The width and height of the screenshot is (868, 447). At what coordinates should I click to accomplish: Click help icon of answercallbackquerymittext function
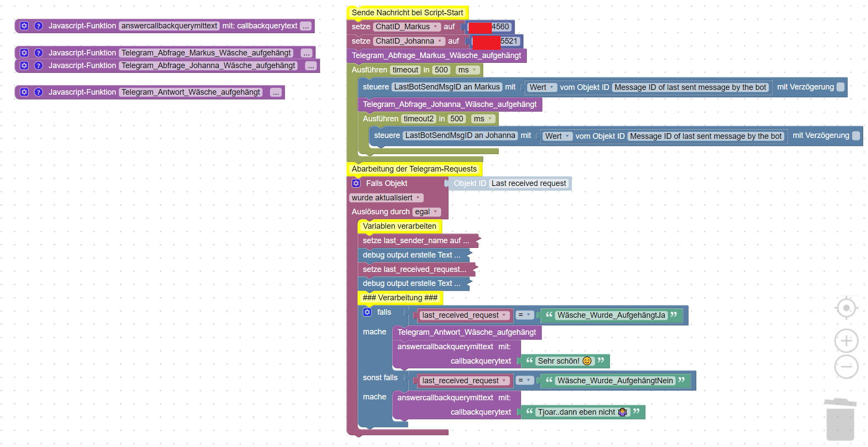(38, 26)
